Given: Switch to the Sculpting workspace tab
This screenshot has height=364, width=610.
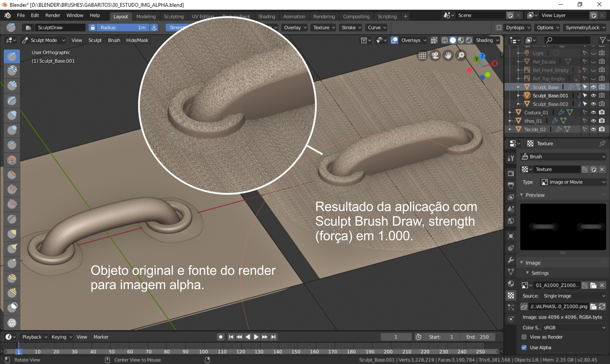Looking at the screenshot, I should (x=174, y=16).
